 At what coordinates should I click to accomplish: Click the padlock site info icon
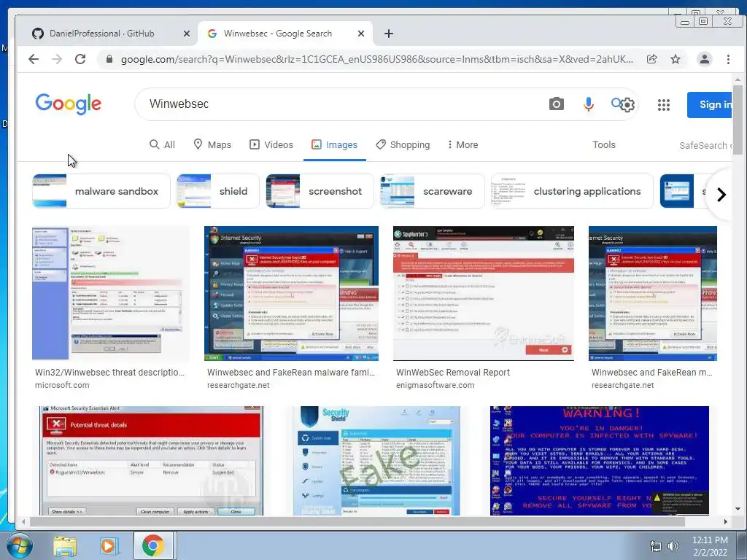tap(109, 59)
